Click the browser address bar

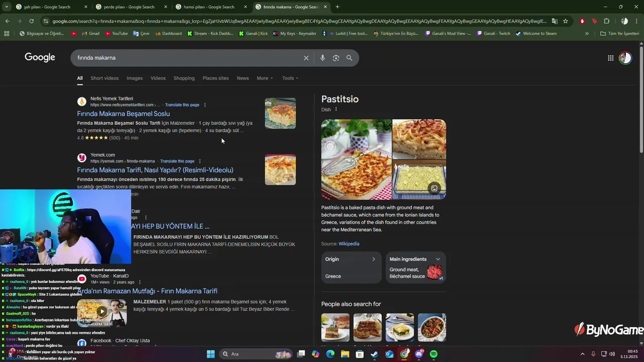pos(299,21)
